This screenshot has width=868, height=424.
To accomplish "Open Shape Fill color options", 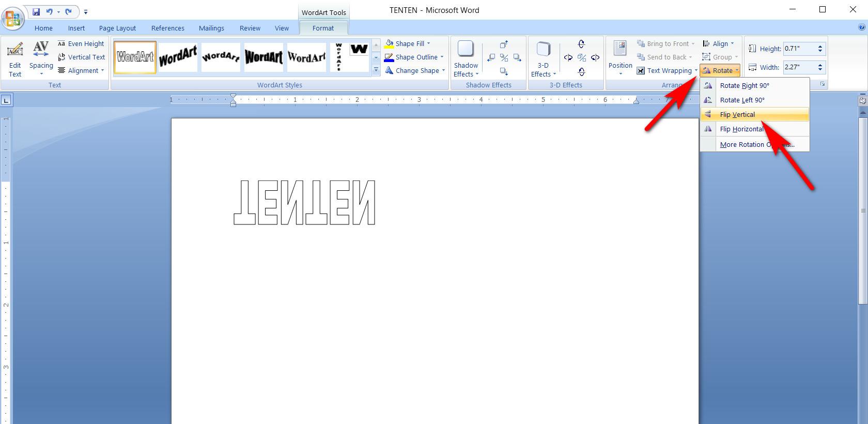I will point(407,44).
